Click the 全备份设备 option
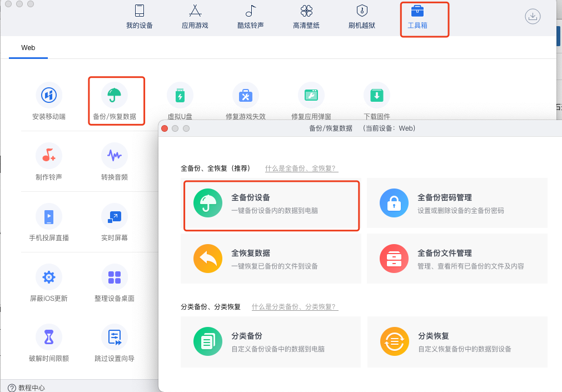This screenshot has height=392, width=562. pyautogui.click(x=271, y=204)
